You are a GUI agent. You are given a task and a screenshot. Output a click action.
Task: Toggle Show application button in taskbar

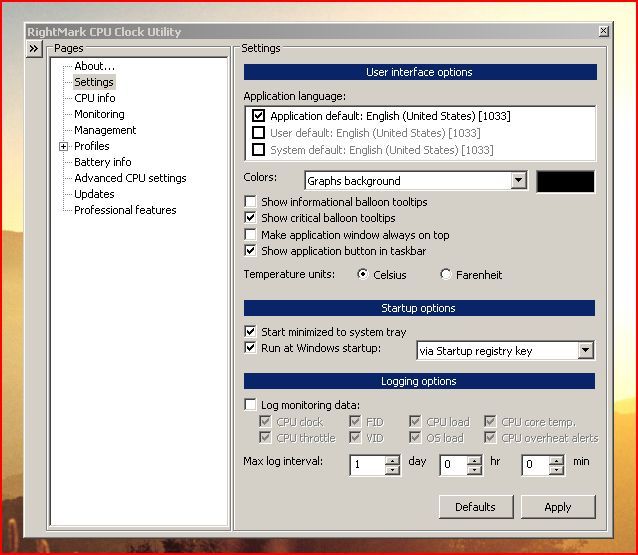[250, 251]
